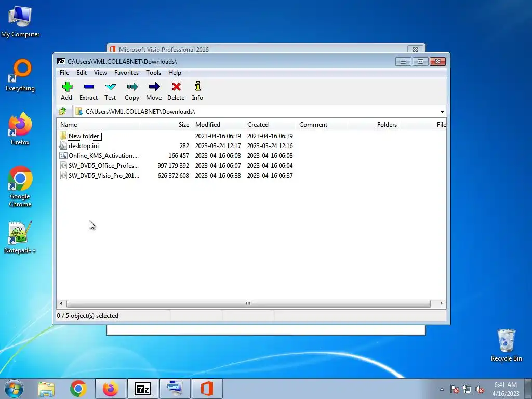Click New folder created date 2023-04-16 06:39

coord(270,136)
